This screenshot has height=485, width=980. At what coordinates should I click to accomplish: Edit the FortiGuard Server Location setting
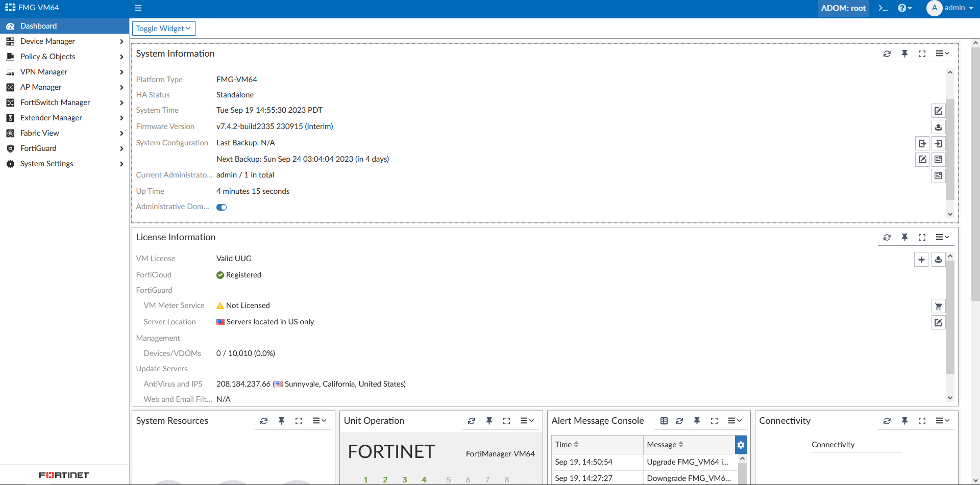click(x=939, y=322)
